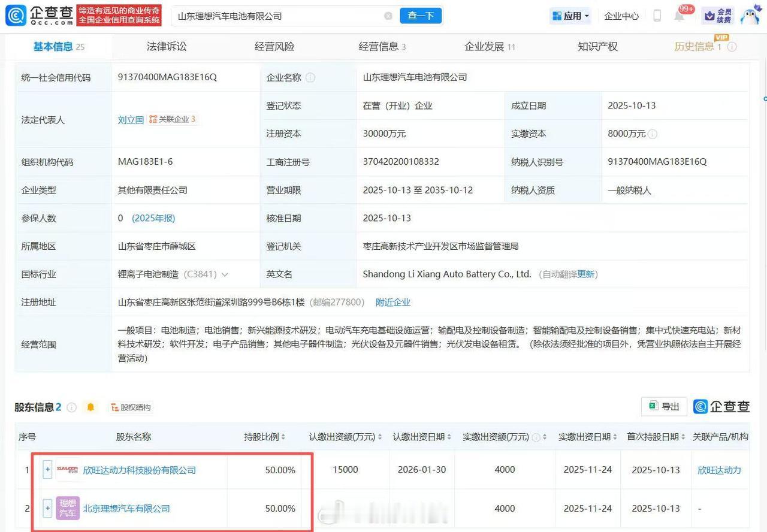
Task: Click the 会员续费 membership icon
Action: pos(718,16)
